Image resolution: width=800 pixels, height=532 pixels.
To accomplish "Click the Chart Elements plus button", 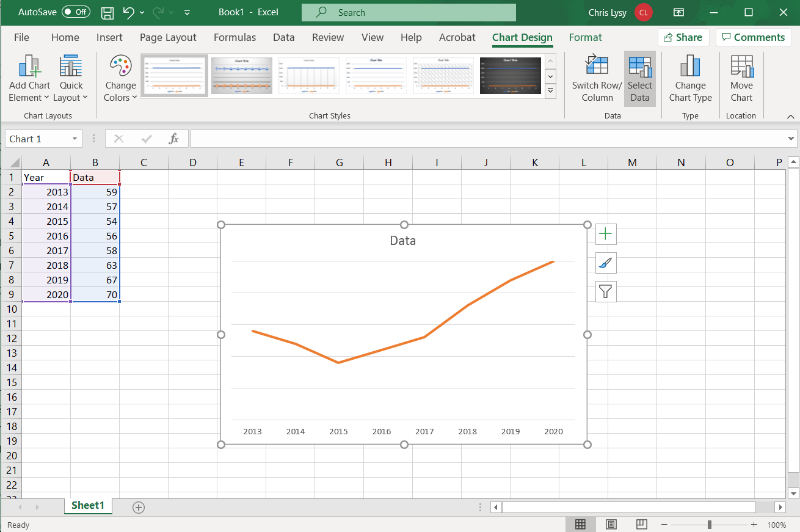I will pos(606,234).
